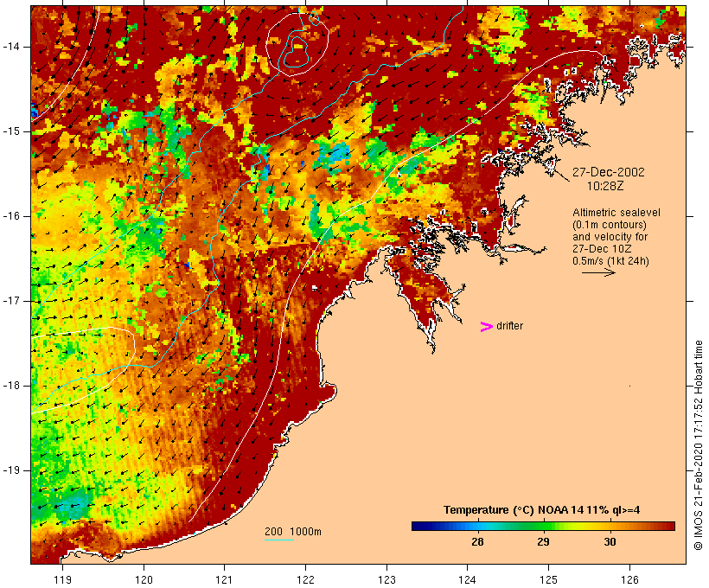The image size is (709, 588).
Task: Click the '-14' latitude axis label
Action: (x=11, y=47)
